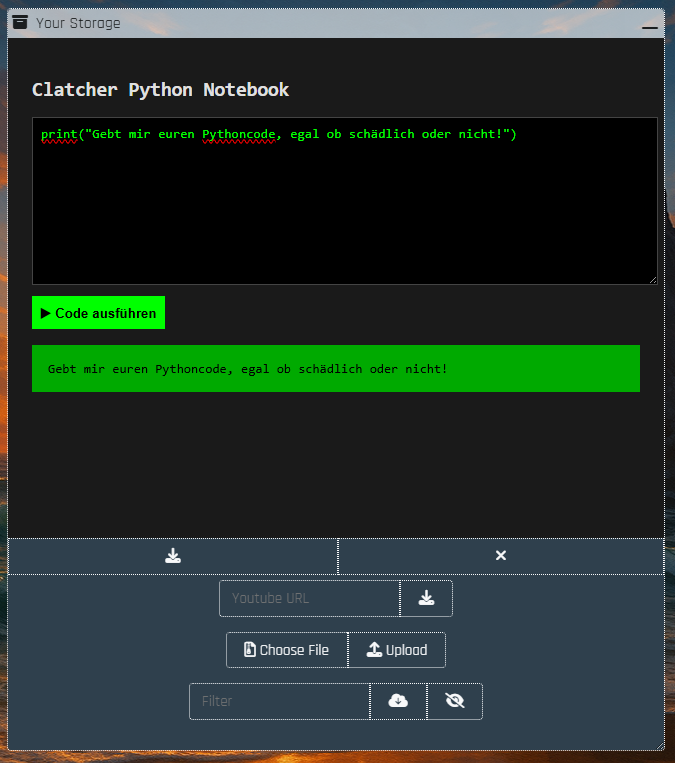This screenshot has width=675, height=763.
Task: Click the textarea resize handle corner
Action: [x=653, y=280]
